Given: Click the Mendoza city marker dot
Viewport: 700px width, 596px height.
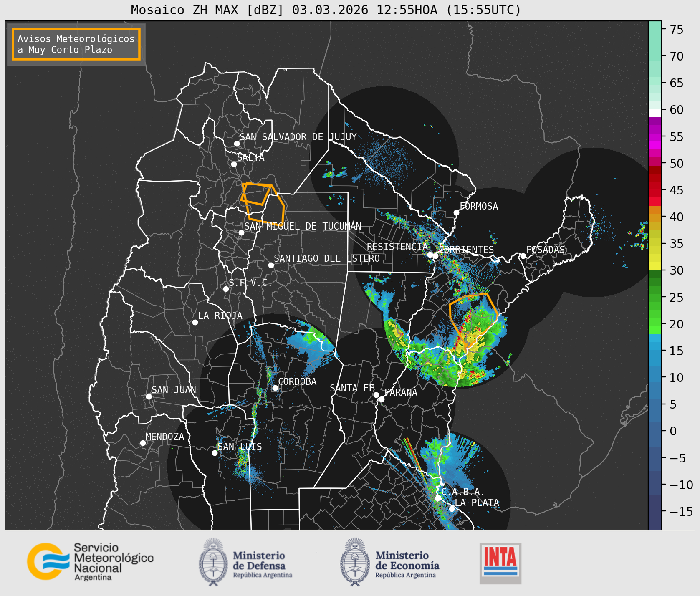Looking at the screenshot, I should 143,443.
